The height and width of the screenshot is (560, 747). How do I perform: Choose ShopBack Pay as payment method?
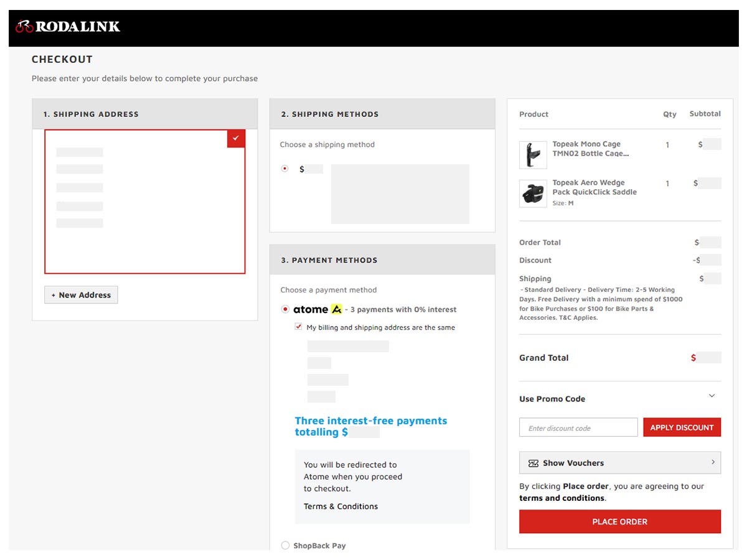click(x=285, y=546)
